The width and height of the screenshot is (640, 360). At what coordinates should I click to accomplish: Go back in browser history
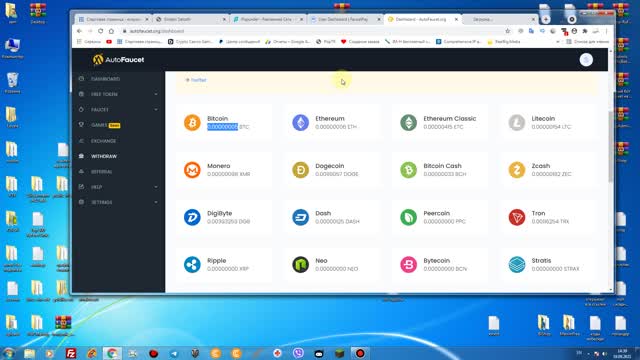(x=80, y=31)
